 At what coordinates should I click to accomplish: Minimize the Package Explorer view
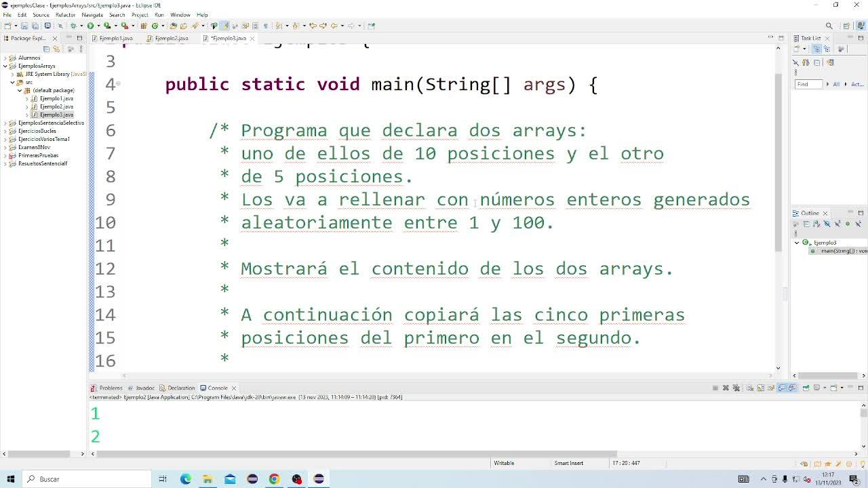coord(71,38)
